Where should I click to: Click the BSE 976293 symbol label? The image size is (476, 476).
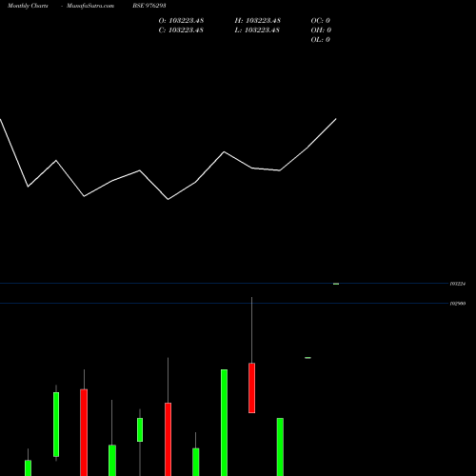pyautogui.click(x=149, y=6)
